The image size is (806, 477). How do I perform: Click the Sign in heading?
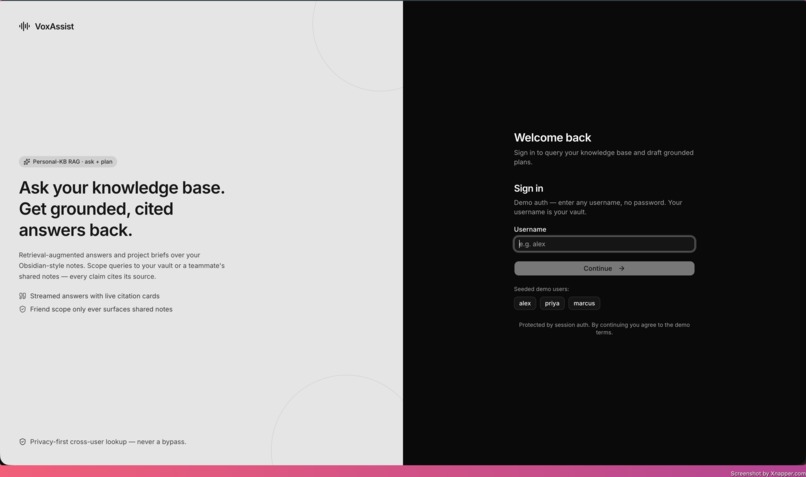[x=528, y=189]
